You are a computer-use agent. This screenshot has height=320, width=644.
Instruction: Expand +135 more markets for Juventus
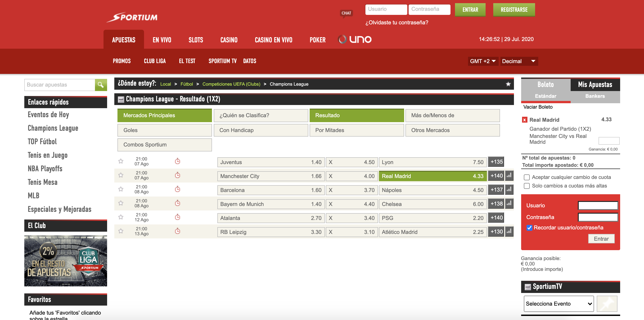496,162
